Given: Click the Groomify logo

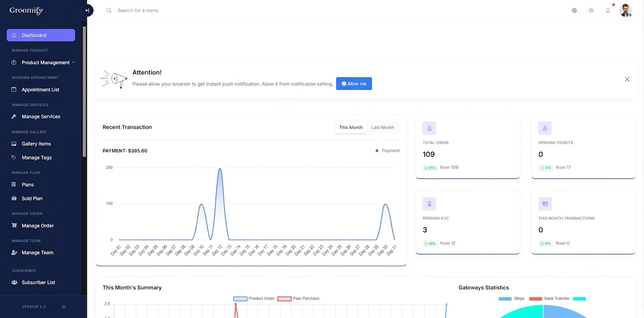Looking at the screenshot, I should [x=26, y=11].
